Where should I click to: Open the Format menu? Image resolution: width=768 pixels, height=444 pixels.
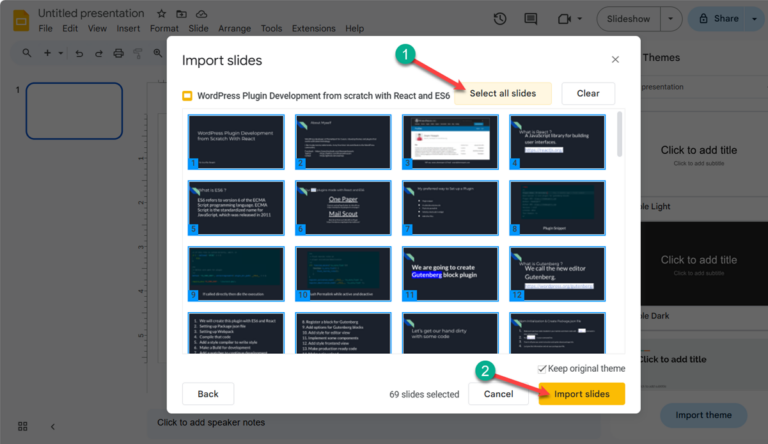(164, 28)
